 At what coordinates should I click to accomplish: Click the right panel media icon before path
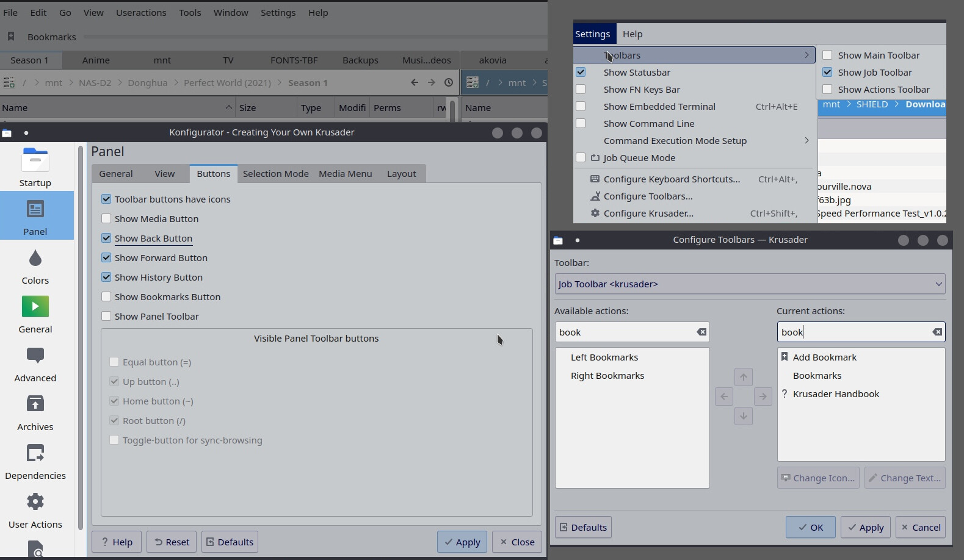472,82
